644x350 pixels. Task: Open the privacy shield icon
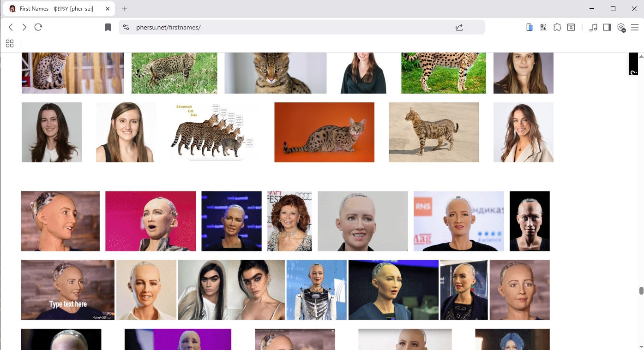click(x=621, y=27)
